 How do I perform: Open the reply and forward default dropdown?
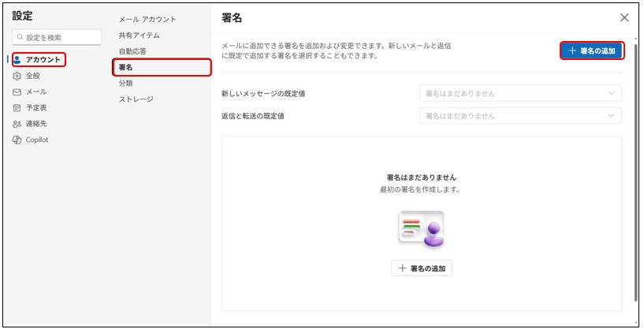coord(520,116)
